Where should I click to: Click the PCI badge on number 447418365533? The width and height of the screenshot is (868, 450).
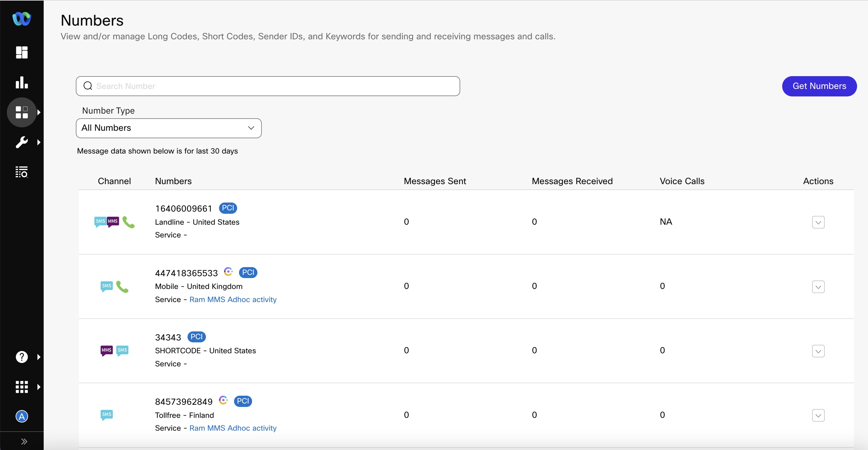coord(247,272)
